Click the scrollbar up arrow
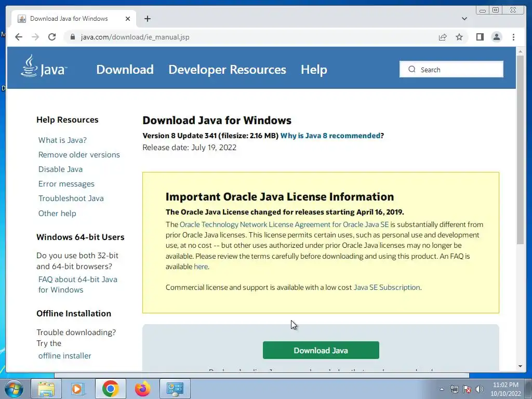Screen dimensions: 532x399 pyautogui.click(x=520, y=51)
